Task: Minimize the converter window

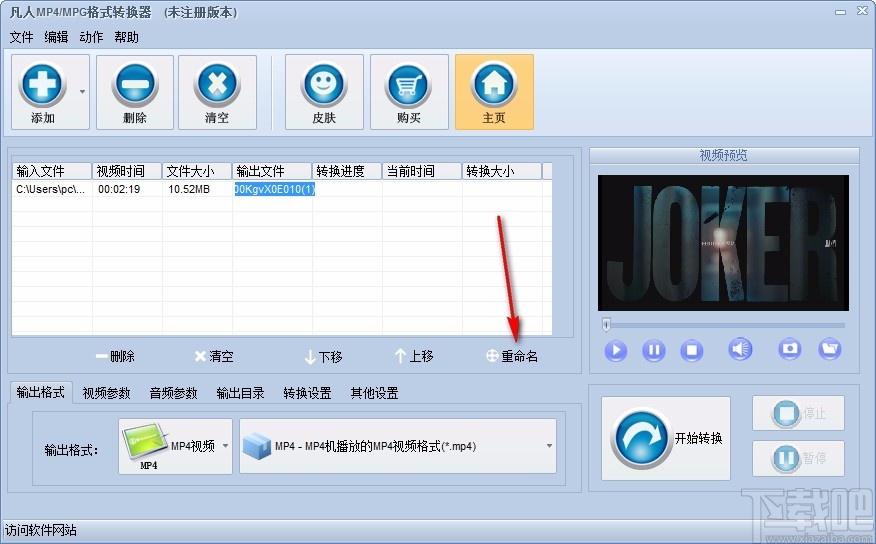Action: [840, 11]
